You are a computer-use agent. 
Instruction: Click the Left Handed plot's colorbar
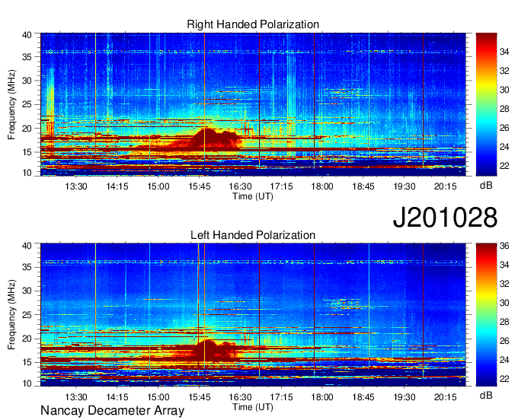pos(486,315)
